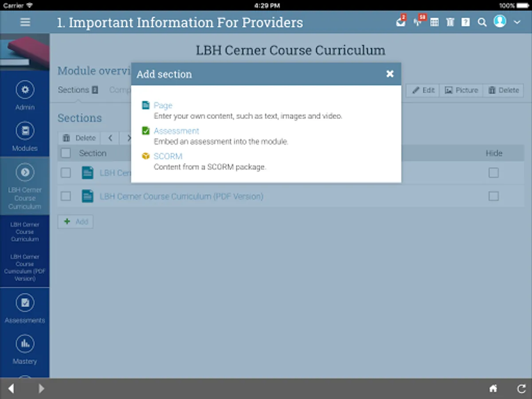Select the SCORM section type
This screenshot has height=399, width=532.
(168, 156)
